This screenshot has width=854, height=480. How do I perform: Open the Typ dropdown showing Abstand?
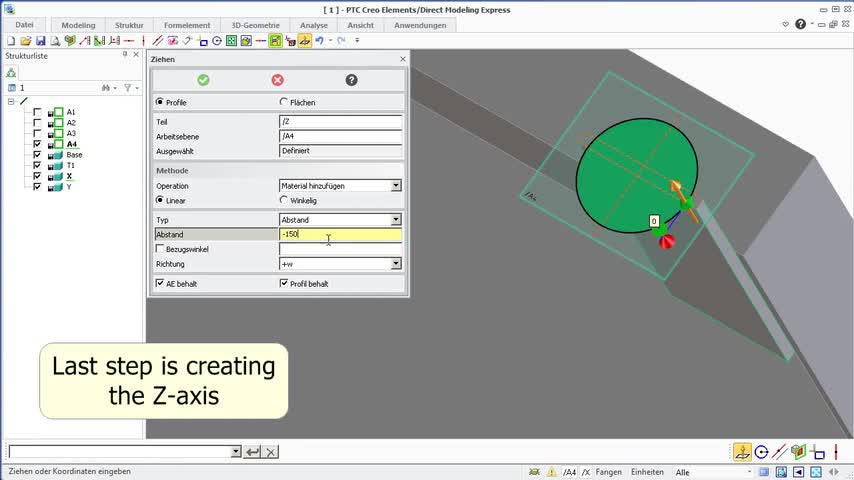(396, 220)
